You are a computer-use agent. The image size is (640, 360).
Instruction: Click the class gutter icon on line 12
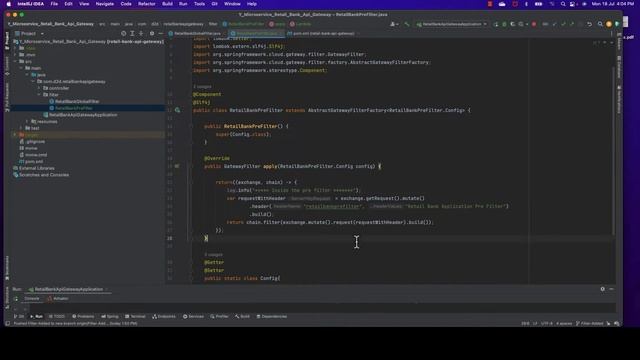click(177, 110)
